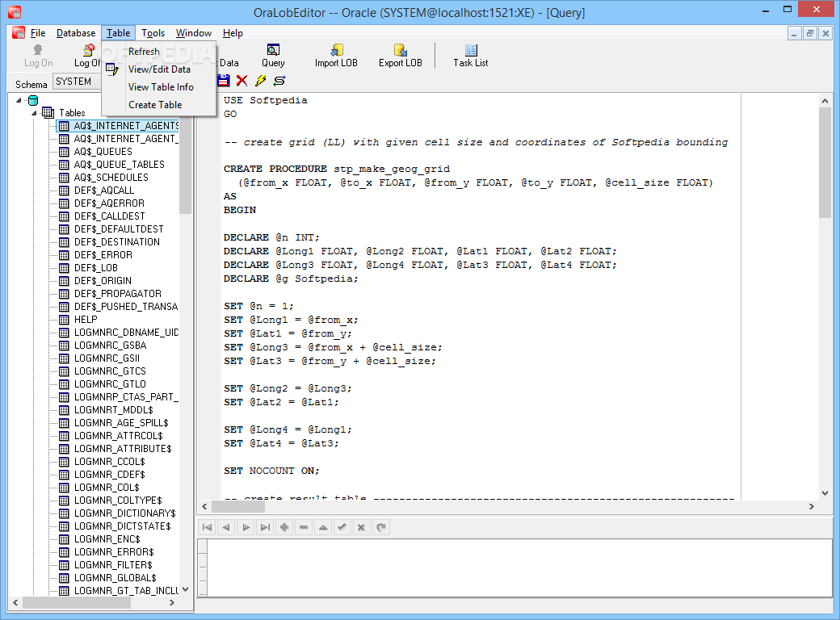Go to first record navigator button
The width and height of the screenshot is (840, 620).
pos(207,527)
